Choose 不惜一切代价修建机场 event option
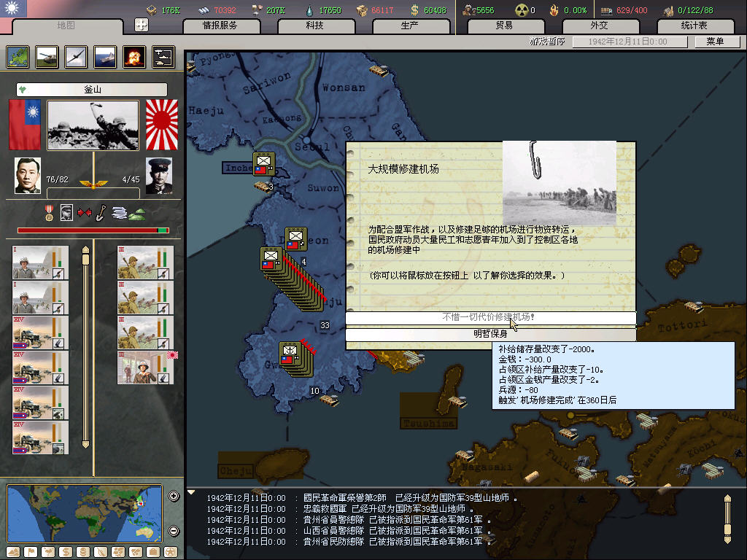The width and height of the screenshot is (747, 560). coord(491,317)
